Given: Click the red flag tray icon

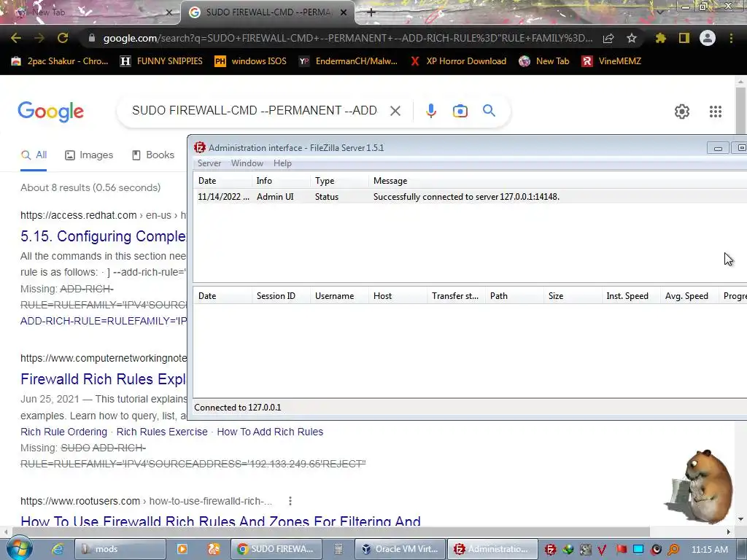Looking at the screenshot, I should click(621, 550).
